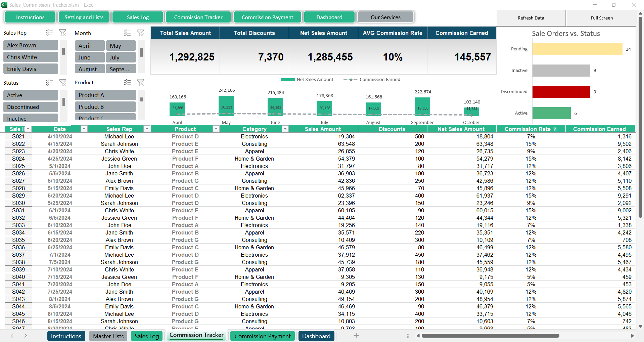
Task: Clear filter icon on Sales Rep slicer
Action: click(62, 33)
